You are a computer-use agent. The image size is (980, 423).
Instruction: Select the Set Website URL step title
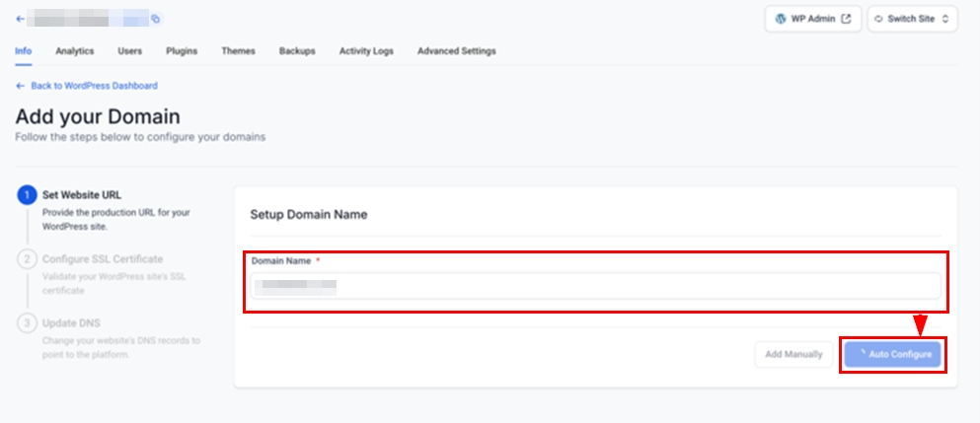(82, 194)
